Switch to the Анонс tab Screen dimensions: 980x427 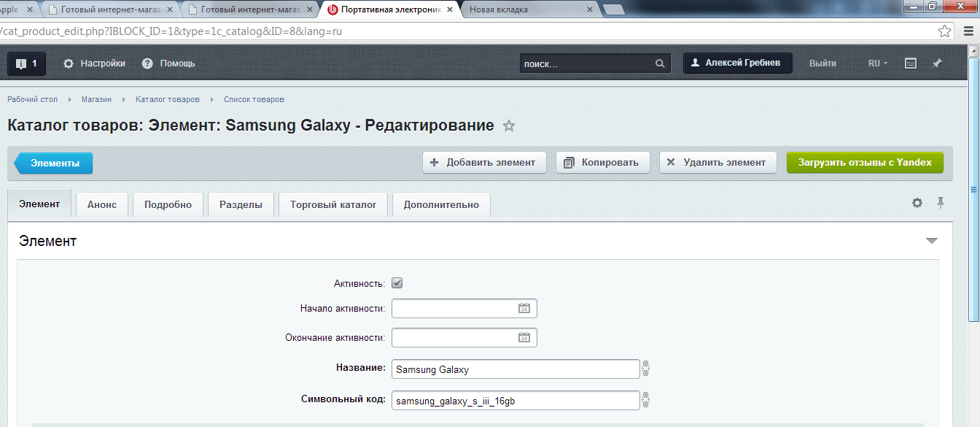(102, 204)
